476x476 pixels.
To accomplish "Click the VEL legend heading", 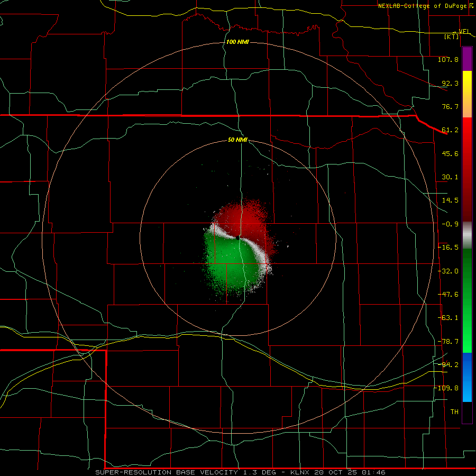I will [x=464, y=32].
